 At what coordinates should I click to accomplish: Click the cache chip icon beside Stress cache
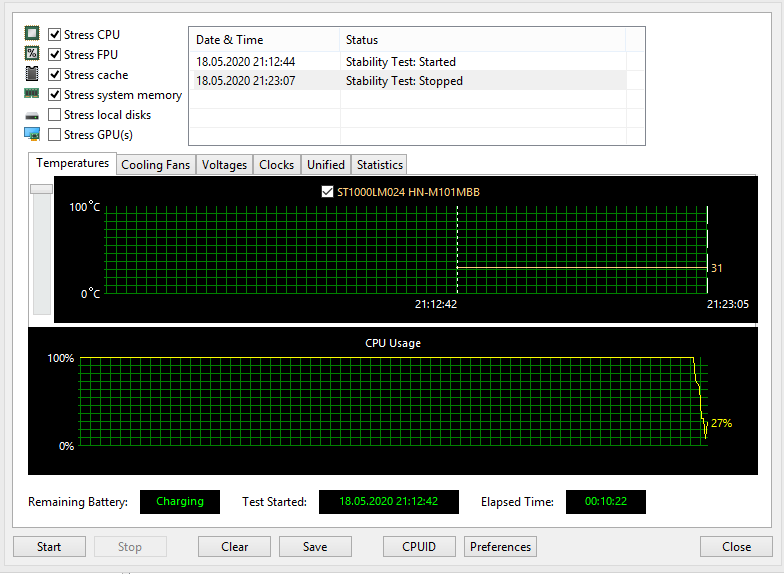(32, 74)
